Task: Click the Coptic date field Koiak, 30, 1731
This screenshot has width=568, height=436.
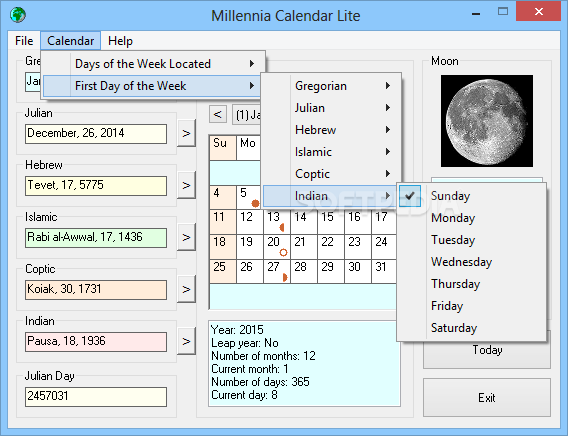Action: 96,290
